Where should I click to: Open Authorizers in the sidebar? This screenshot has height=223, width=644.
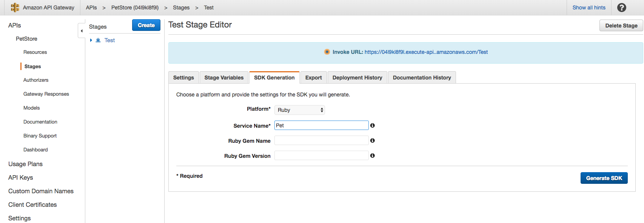[x=36, y=80]
